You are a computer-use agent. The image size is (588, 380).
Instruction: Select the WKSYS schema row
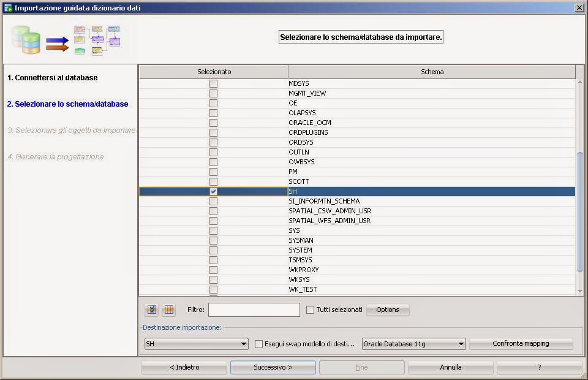point(357,279)
